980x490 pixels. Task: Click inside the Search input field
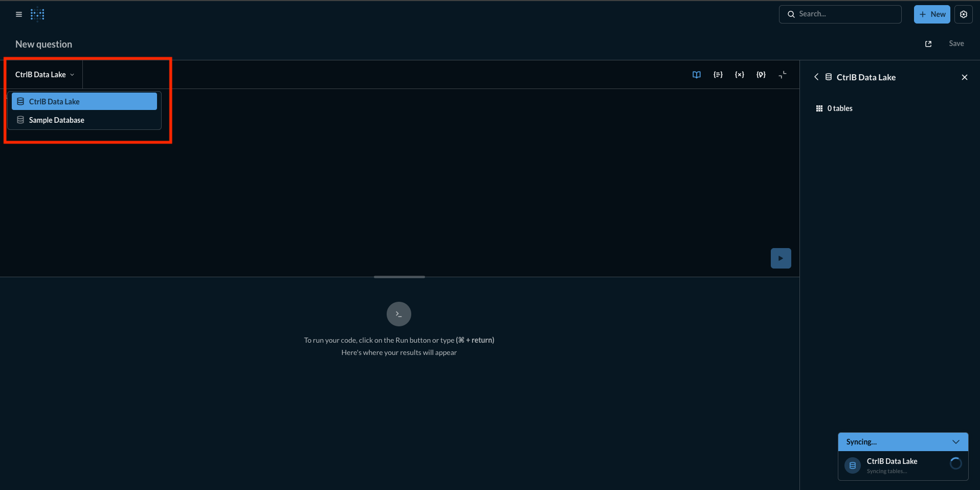(844, 14)
